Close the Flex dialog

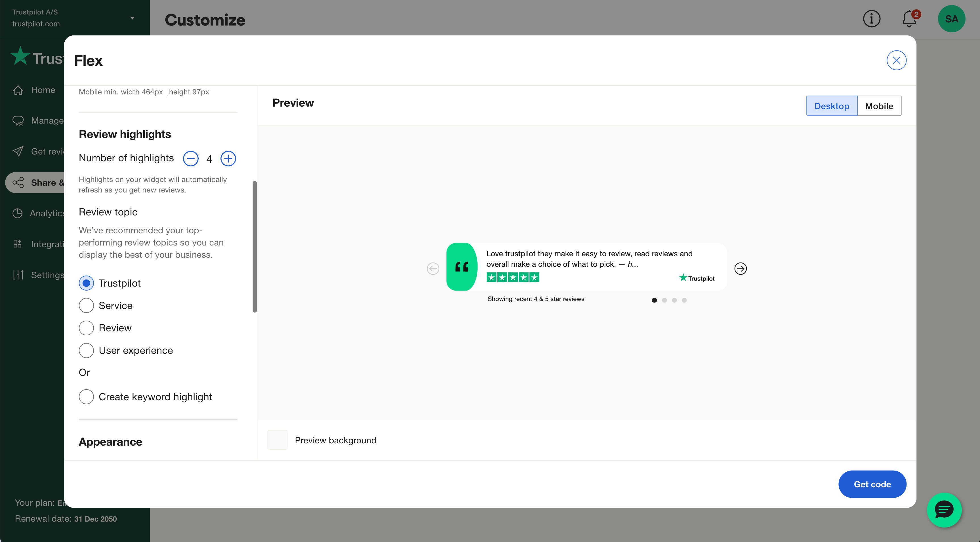(896, 60)
